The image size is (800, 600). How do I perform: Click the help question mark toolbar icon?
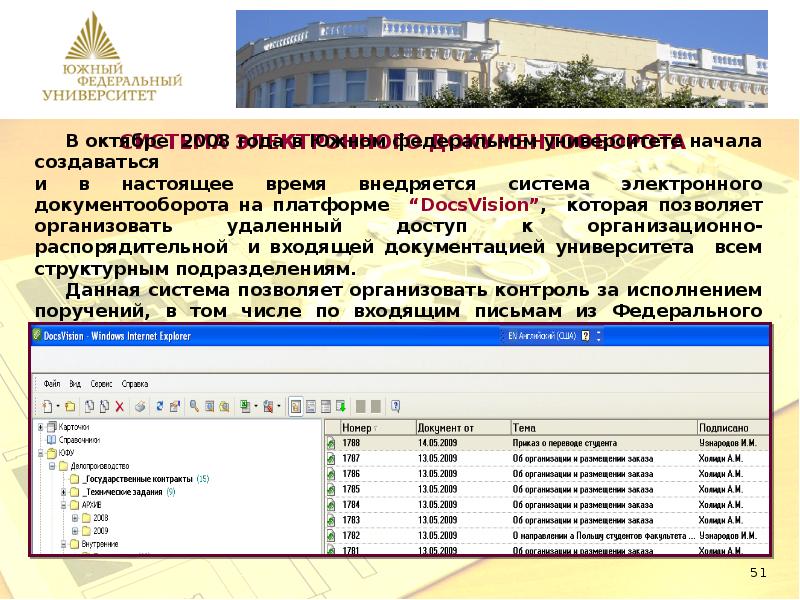(x=394, y=406)
